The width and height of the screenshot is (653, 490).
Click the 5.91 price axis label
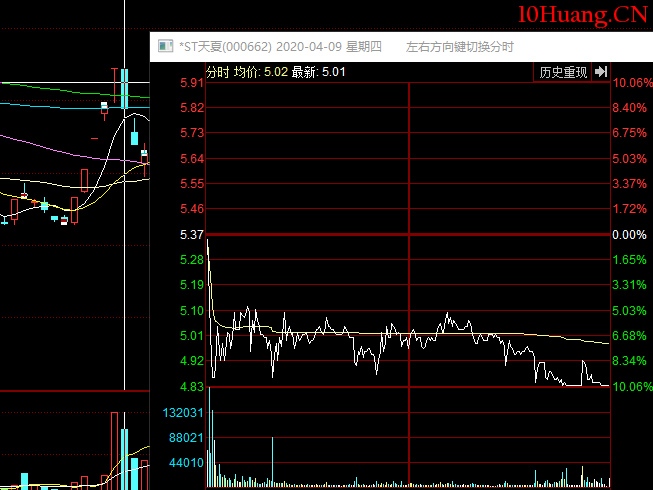point(192,83)
